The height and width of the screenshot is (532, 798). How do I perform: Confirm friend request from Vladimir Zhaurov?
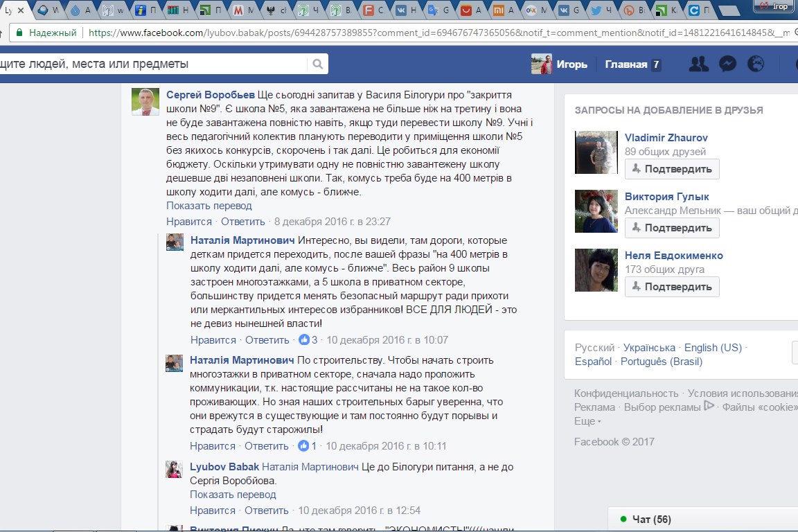point(672,169)
